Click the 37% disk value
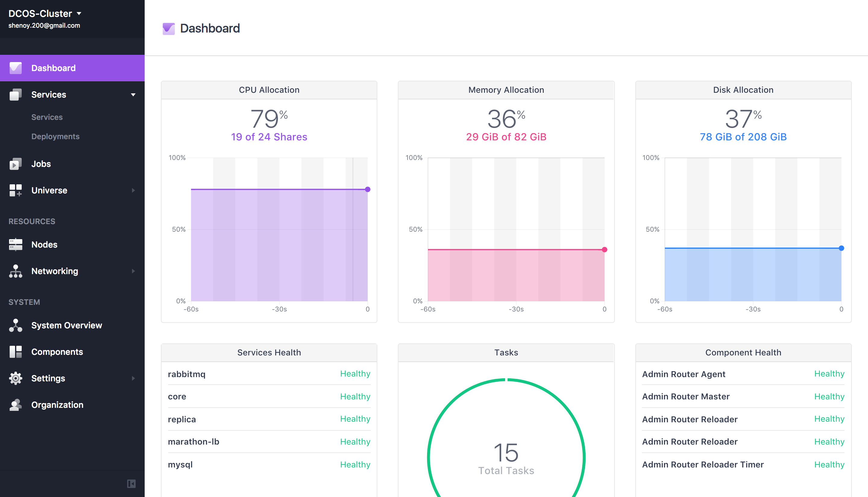868x497 pixels. (x=743, y=118)
